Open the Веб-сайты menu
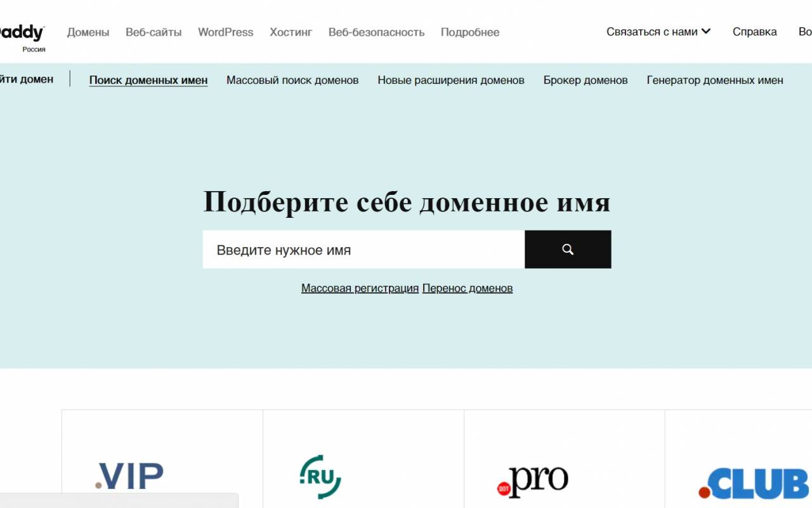The image size is (812, 508). (x=154, y=32)
